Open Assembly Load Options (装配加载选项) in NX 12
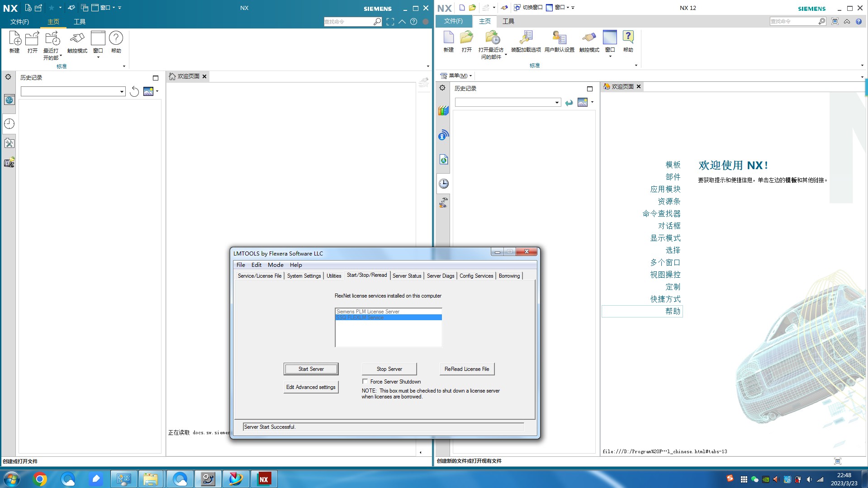This screenshot has width=868, height=488. tap(526, 42)
